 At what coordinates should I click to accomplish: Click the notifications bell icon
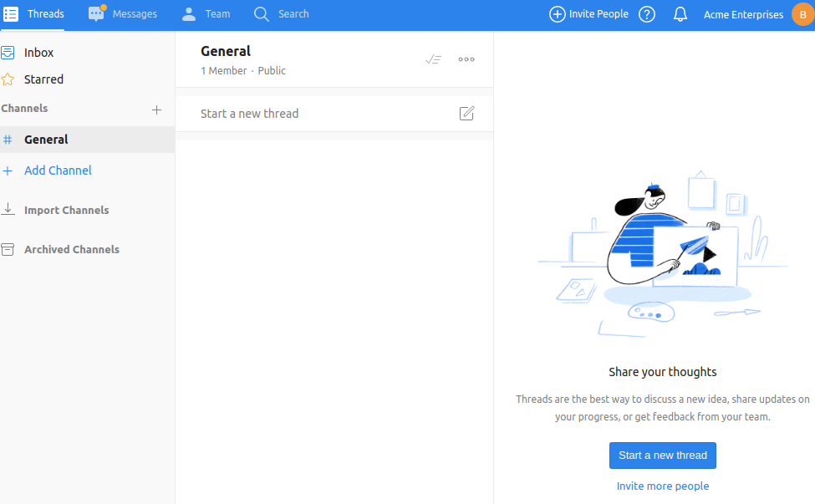[x=680, y=14]
